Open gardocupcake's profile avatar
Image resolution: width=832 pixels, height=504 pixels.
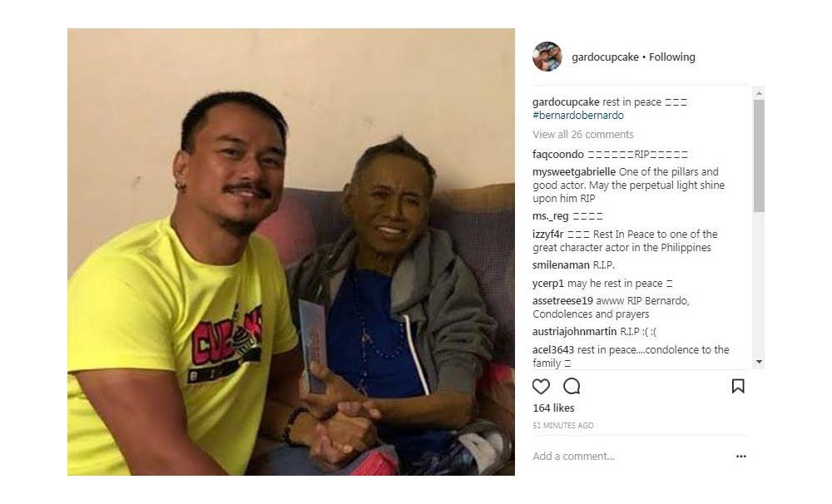pyautogui.click(x=547, y=57)
